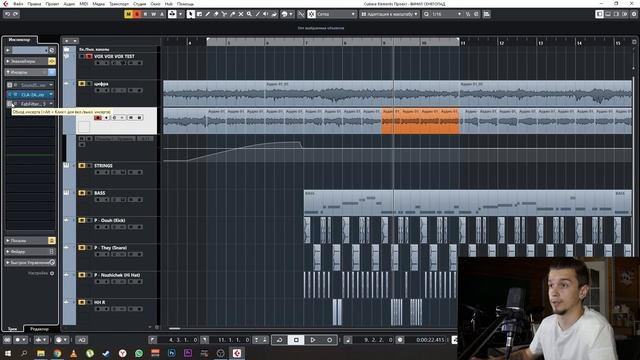Open the MIDI menu

pyautogui.click(x=84, y=4)
